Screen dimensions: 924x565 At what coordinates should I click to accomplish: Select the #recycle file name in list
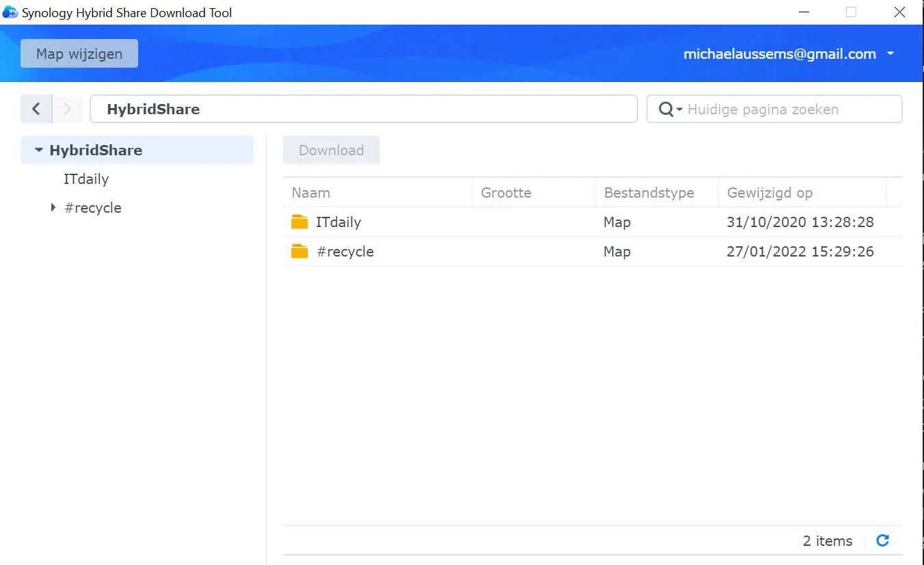345,252
